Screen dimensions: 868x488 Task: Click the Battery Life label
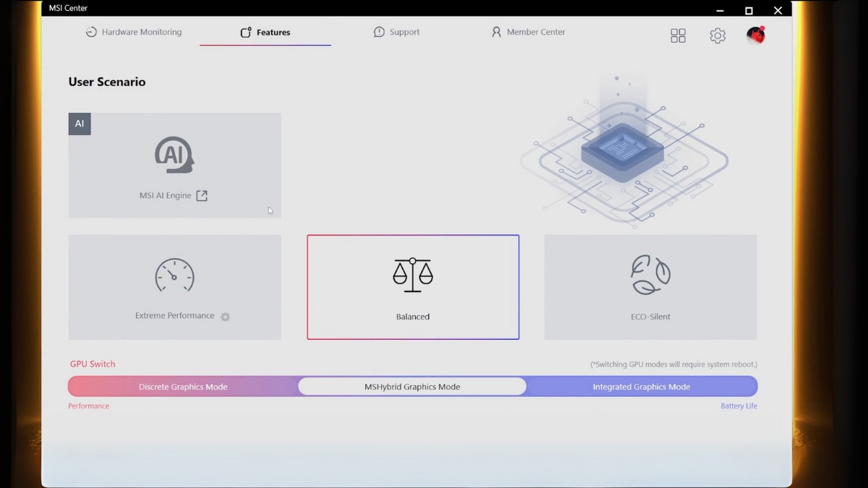(x=739, y=406)
